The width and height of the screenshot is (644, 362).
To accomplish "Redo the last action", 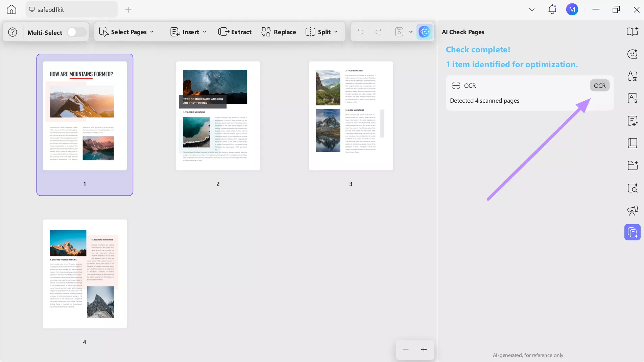I will pyautogui.click(x=378, y=32).
